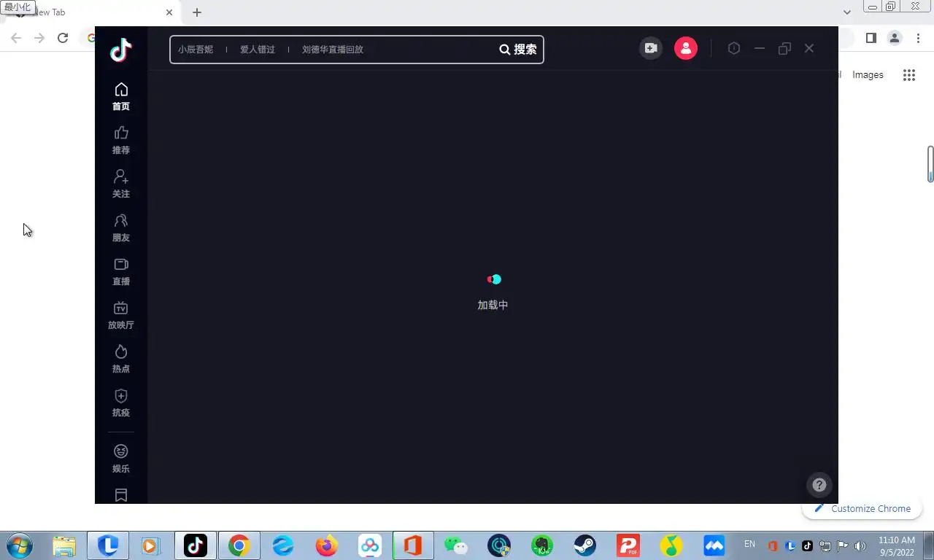Open the 娱乐 entertainment section
The image size is (934, 560).
[x=121, y=459]
